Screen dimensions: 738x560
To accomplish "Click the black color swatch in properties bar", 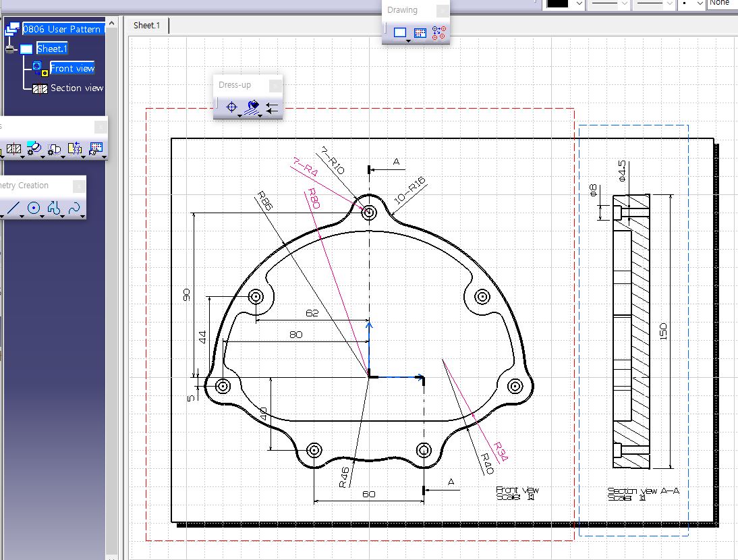I will [558, 3].
